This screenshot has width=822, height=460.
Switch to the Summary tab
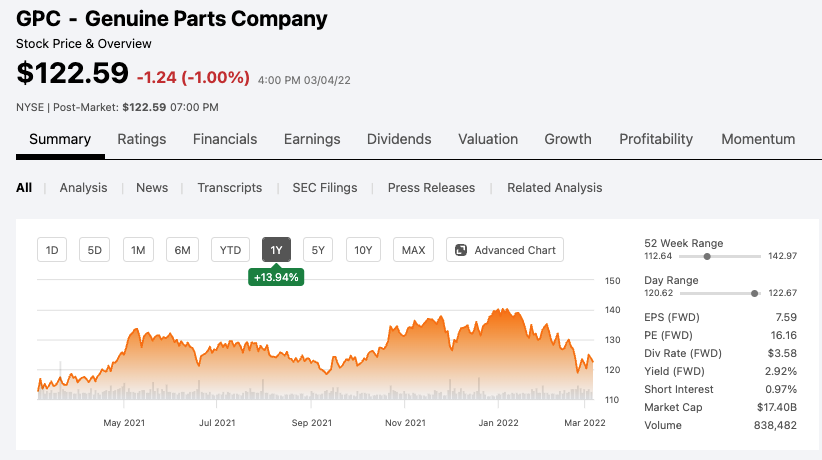pos(60,139)
